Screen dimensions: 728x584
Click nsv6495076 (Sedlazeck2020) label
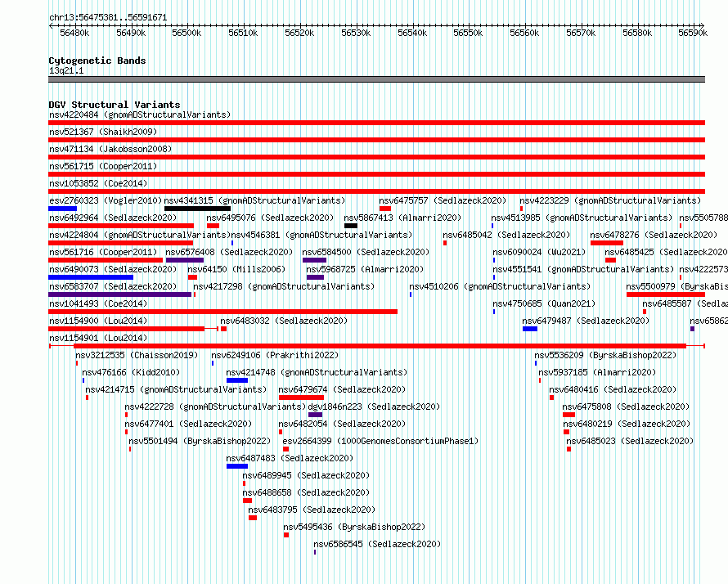(270, 218)
